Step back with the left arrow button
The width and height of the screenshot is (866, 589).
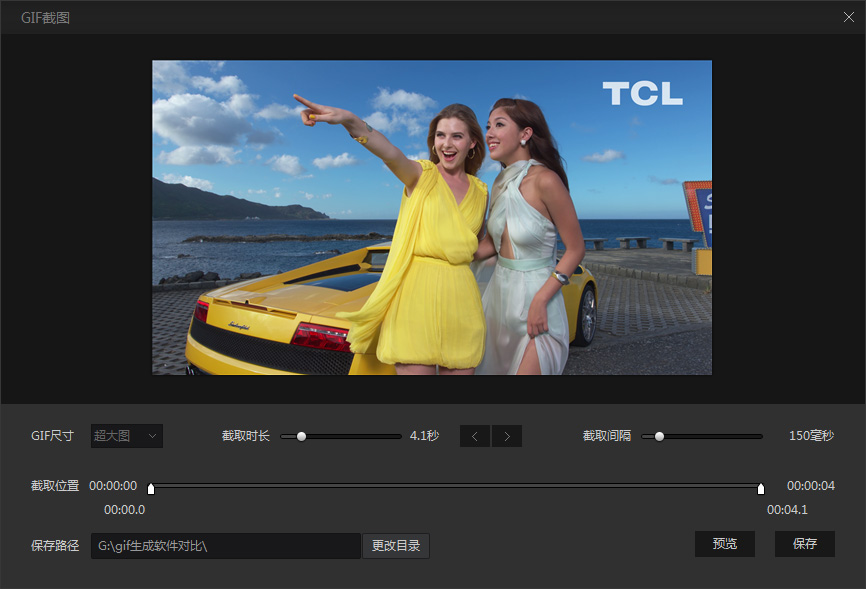click(475, 436)
